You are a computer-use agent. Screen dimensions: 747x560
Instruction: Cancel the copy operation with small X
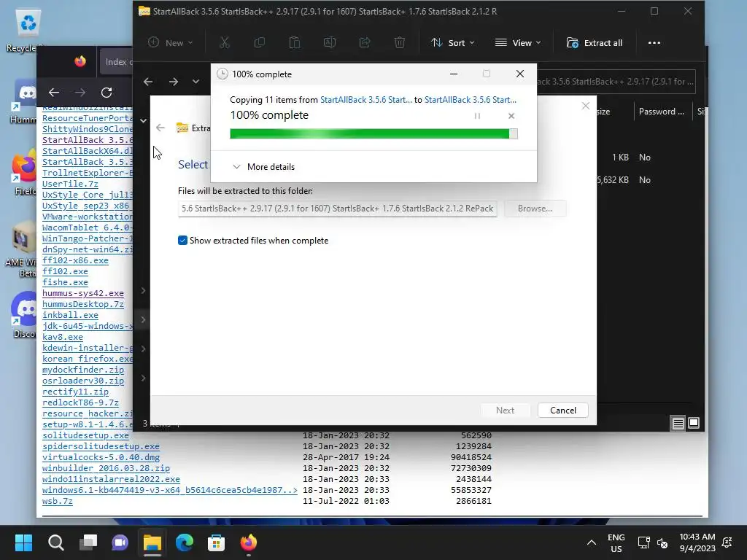(511, 116)
